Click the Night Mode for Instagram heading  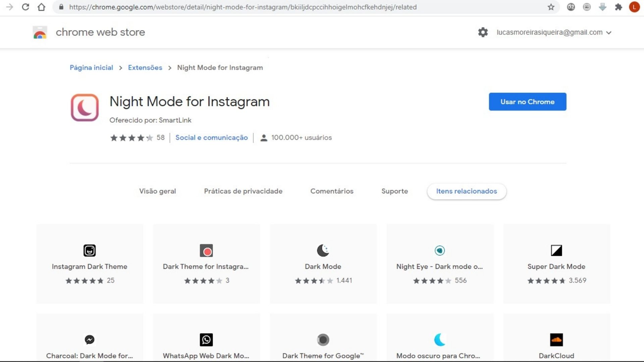point(190,102)
